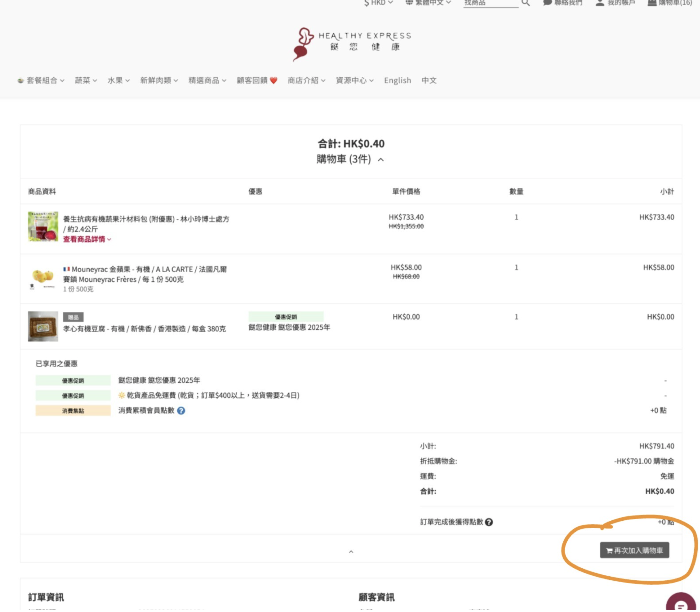Click the 再次加入購物車 button
Viewport: 700px width, 612px height.
point(634,550)
